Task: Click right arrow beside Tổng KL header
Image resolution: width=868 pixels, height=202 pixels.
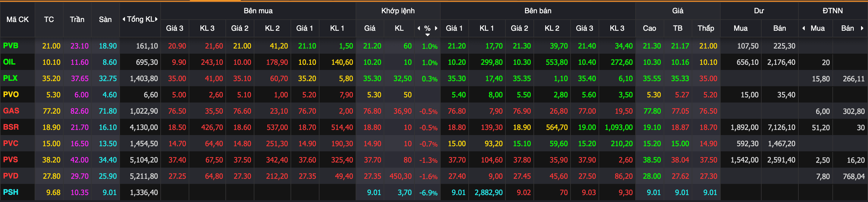Action: [x=156, y=19]
